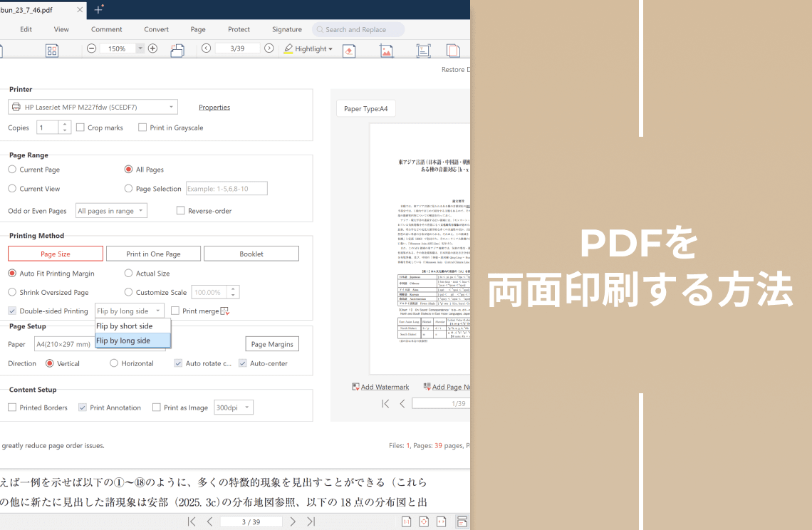Open the Convert menu
The width and height of the screenshot is (812, 530).
coord(157,29)
